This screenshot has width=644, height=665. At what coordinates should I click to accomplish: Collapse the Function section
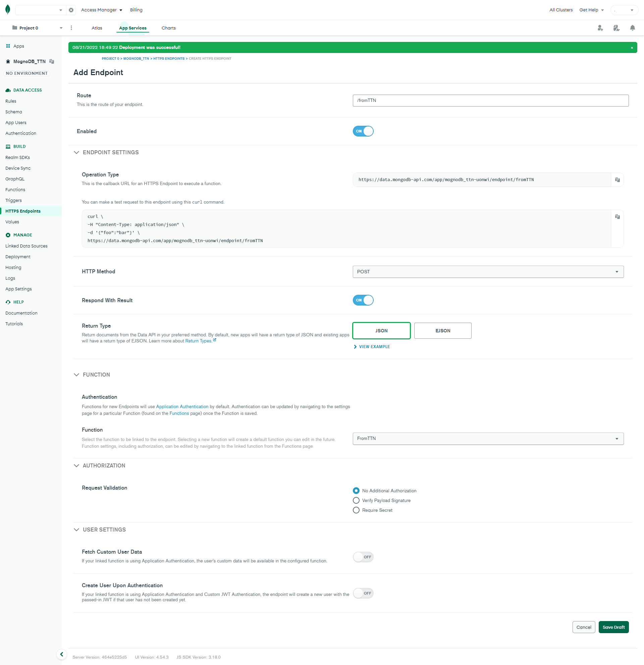[x=76, y=375]
